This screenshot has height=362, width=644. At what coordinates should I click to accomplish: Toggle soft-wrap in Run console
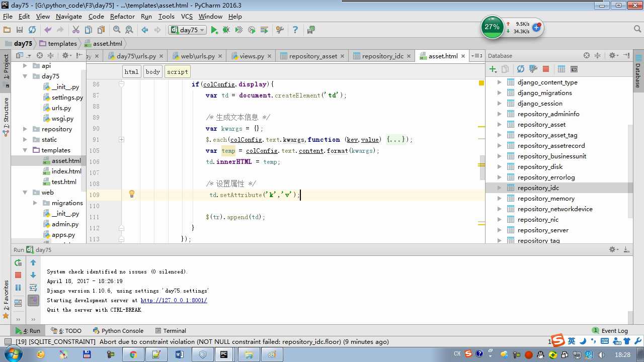33,288
